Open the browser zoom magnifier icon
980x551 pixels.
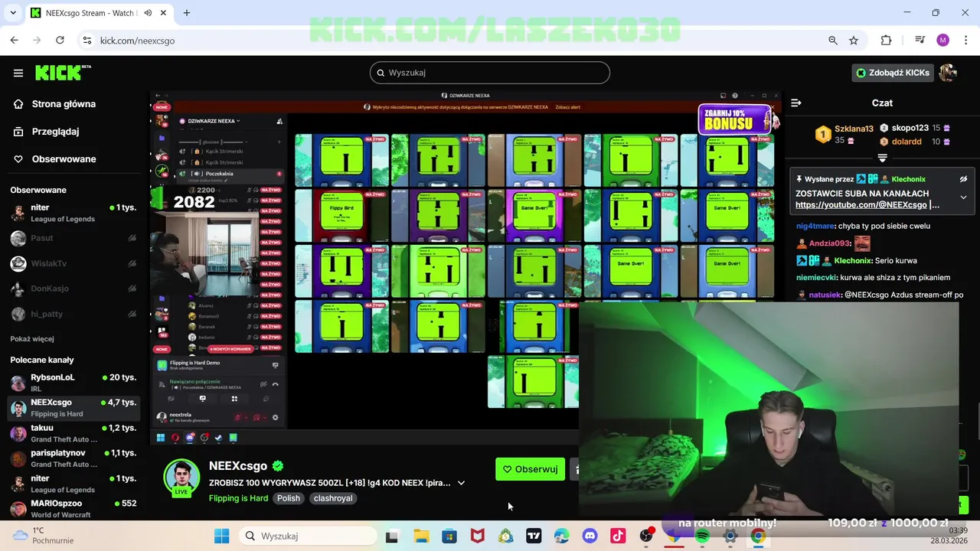point(833,41)
